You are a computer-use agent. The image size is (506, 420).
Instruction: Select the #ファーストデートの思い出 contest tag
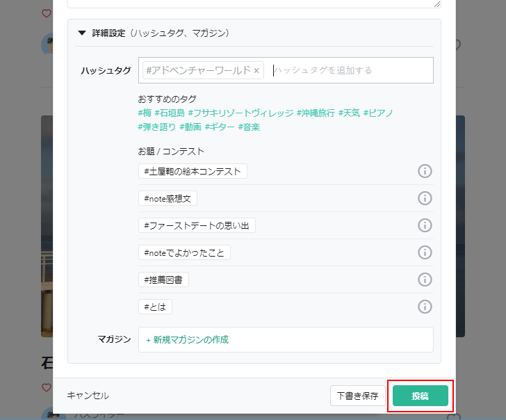click(x=197, y=225)
